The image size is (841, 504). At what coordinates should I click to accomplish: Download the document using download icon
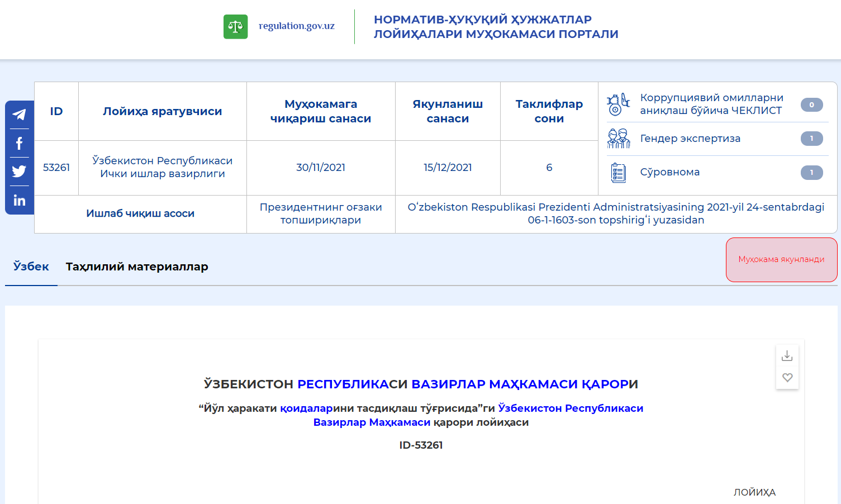click(x=787, y=356)
